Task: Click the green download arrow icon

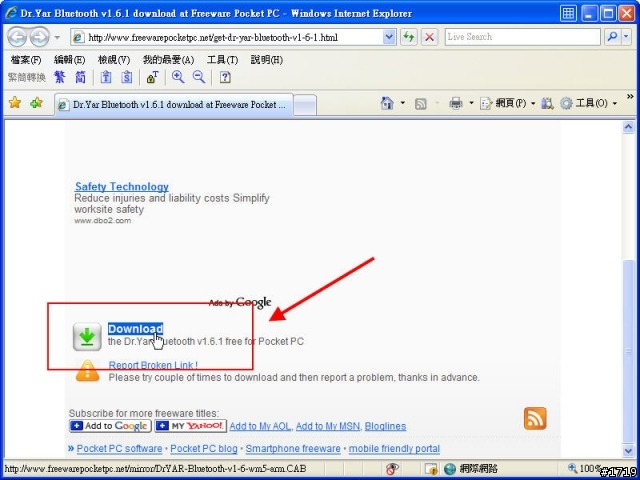Action: [x=87, y=337]
